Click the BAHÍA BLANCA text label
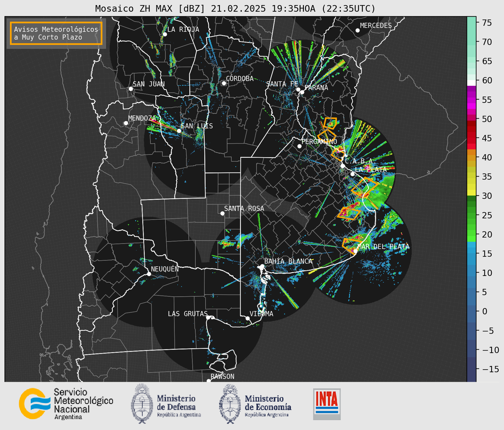Viewport: 504px width, 430px height. tap(288, 261)
